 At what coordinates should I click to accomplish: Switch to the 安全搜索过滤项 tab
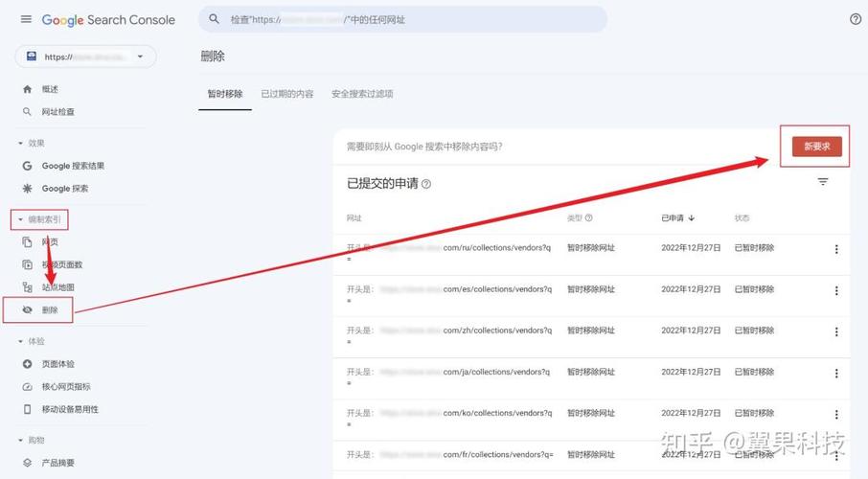pos(362,94)
